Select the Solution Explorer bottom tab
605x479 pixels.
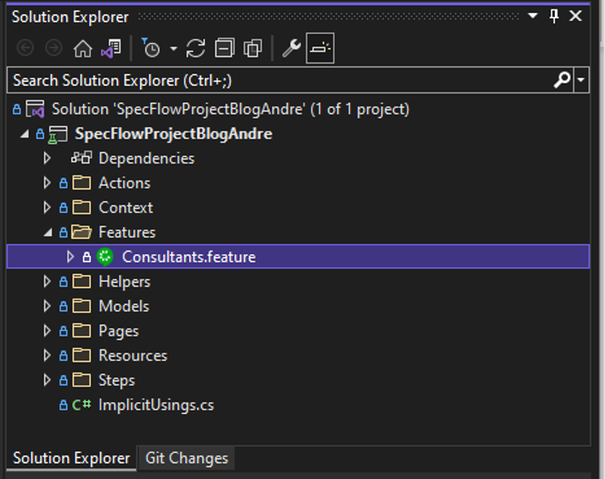[x=71, y=458]
